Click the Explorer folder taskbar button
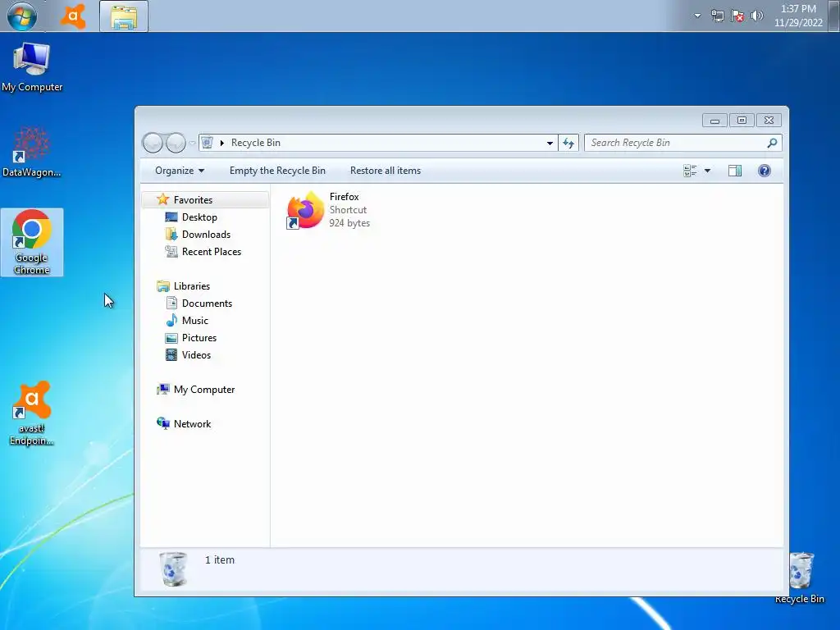 [x=124, y=16]
